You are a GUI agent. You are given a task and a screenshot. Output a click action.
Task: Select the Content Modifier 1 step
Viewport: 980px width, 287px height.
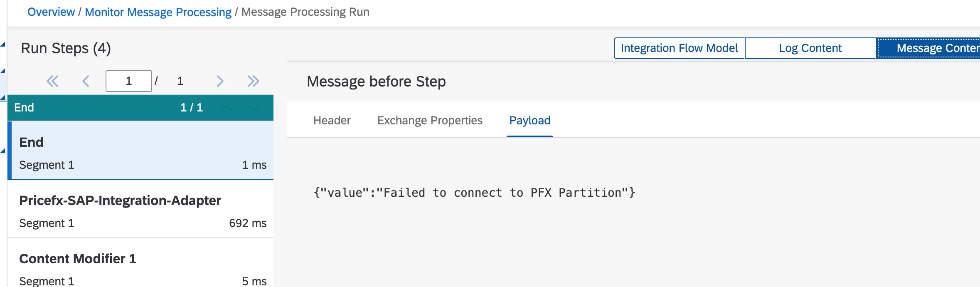(141, 266)
